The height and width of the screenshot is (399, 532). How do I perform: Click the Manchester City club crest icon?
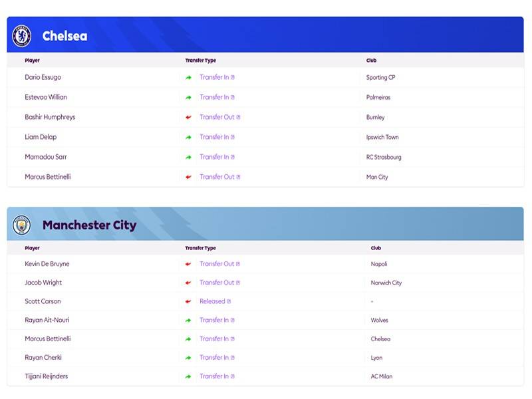(22, 225)
